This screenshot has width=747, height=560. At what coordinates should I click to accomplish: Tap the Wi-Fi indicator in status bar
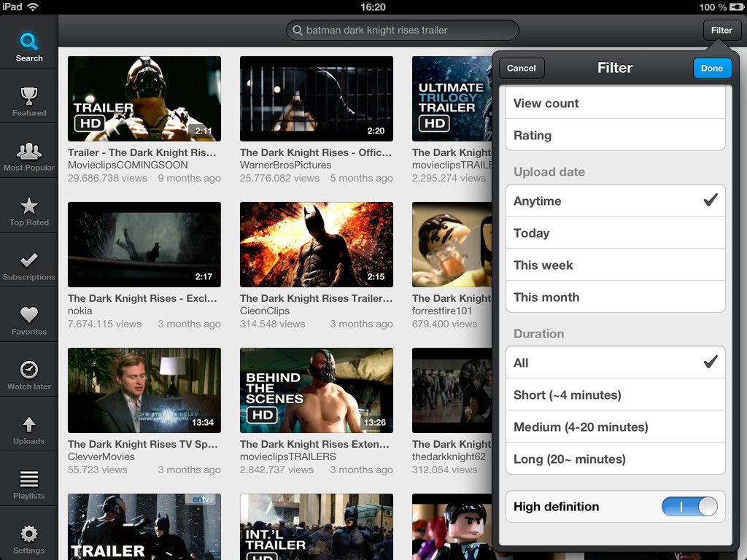[x=32, y=7]
